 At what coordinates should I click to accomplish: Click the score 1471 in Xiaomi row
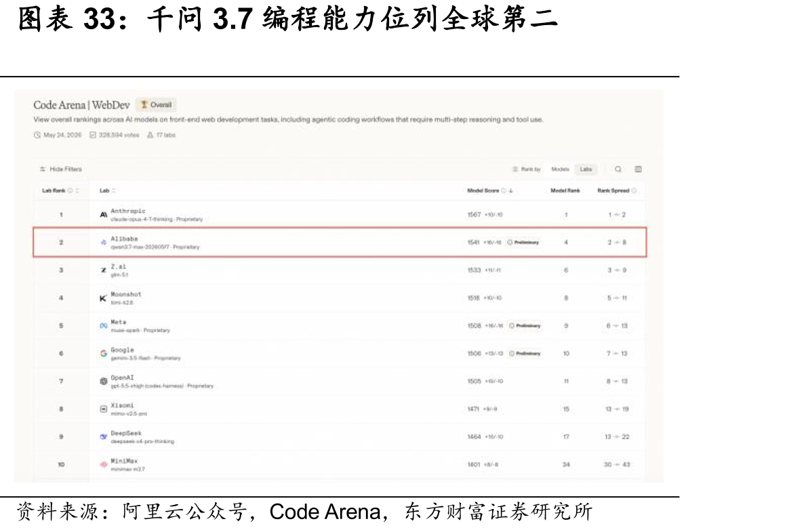(x=473, y=409)
